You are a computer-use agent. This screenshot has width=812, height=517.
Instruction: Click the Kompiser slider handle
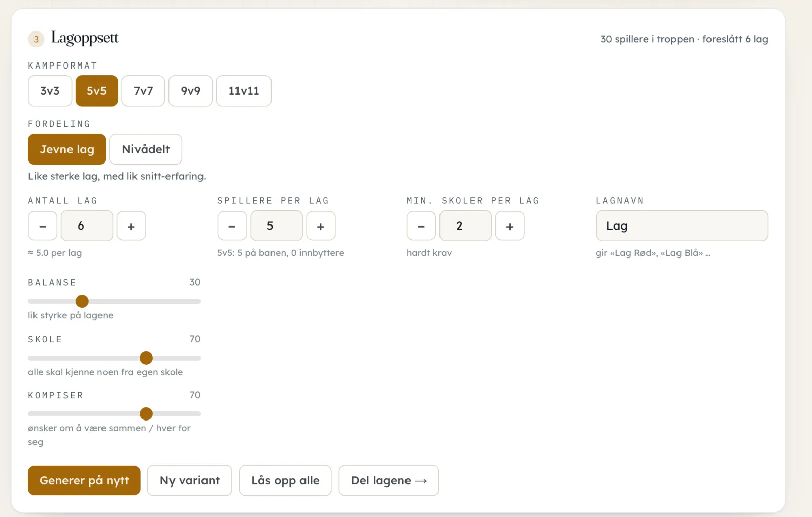click(x=146, y=414)
